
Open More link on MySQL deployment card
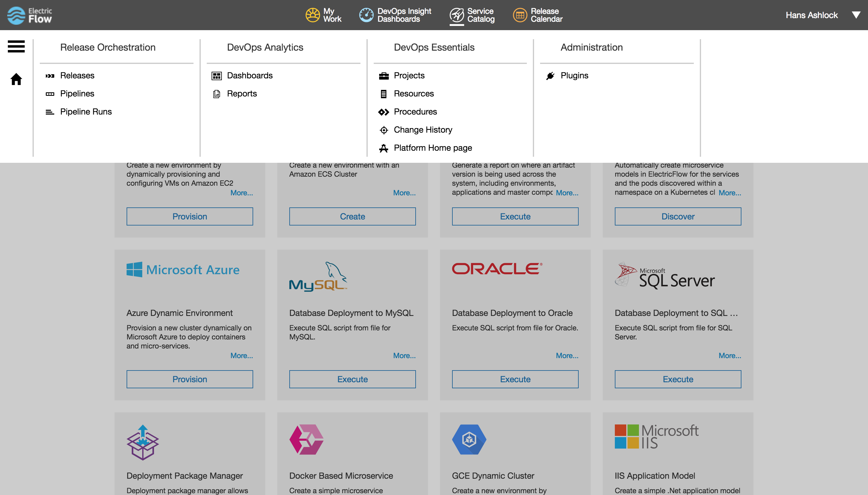pyautogui.click(x=404, y=356)
